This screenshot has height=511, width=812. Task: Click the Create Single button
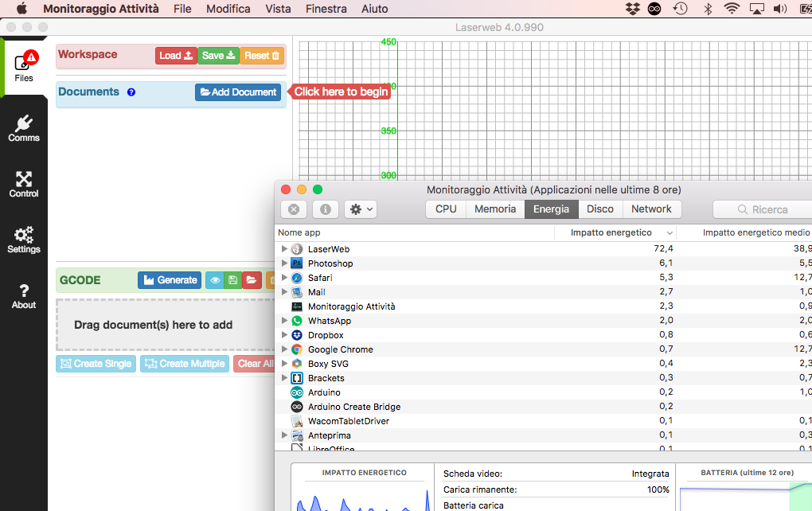tap(96, 364)
